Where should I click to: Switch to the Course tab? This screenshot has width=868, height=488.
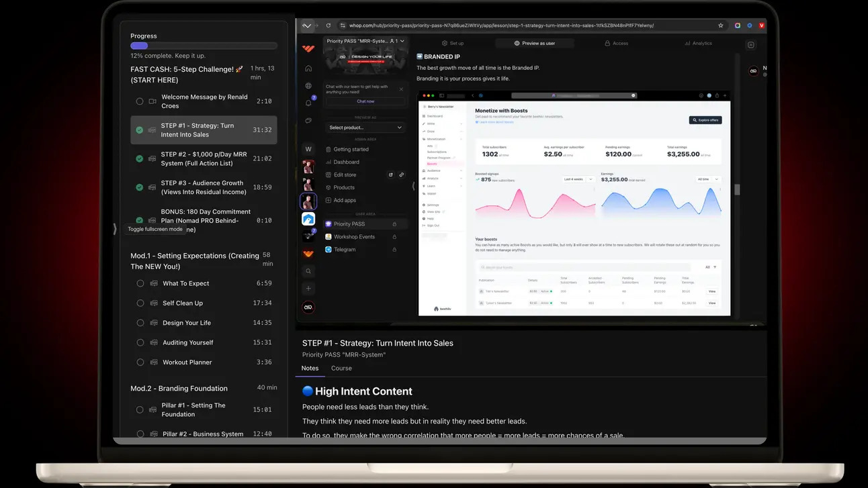point(341,368)
